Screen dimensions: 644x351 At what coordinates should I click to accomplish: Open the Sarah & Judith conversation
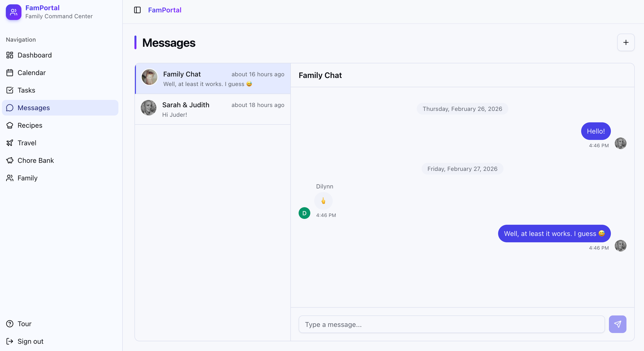click(x=213, y=109)
